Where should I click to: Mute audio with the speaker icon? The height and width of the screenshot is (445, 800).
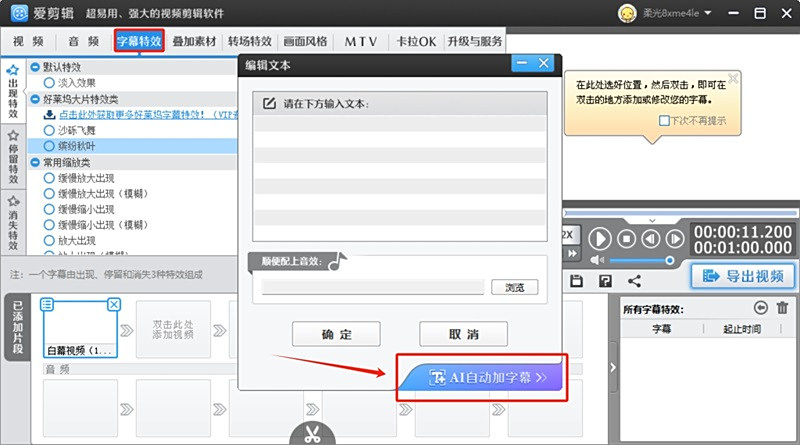point(597,260)
